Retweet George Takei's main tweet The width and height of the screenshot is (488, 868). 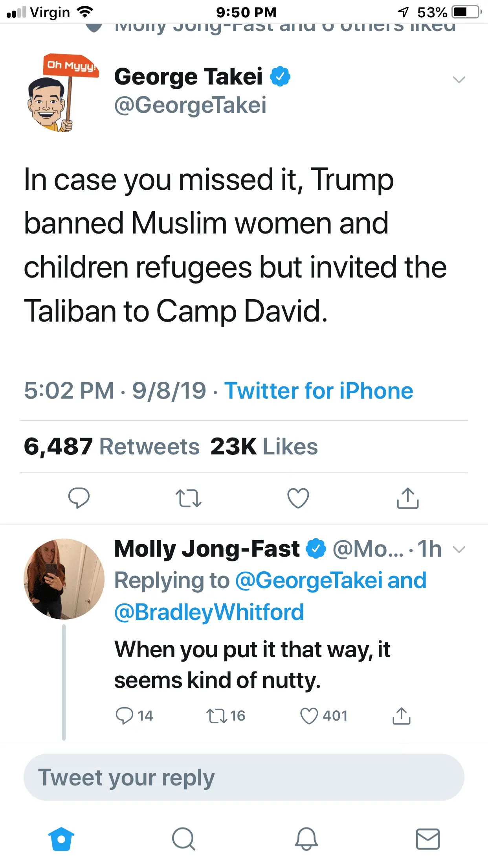pyautogui.click(x=188, y=498)
